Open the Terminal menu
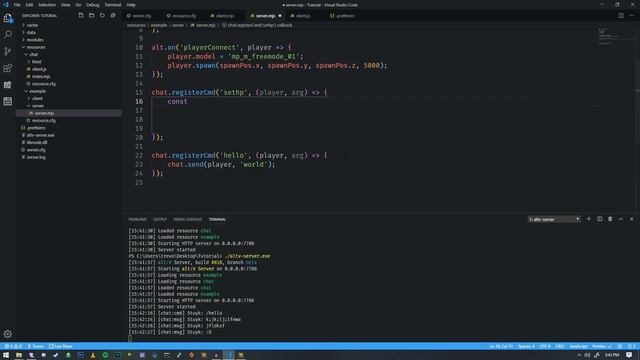 (x=113, y=5)
